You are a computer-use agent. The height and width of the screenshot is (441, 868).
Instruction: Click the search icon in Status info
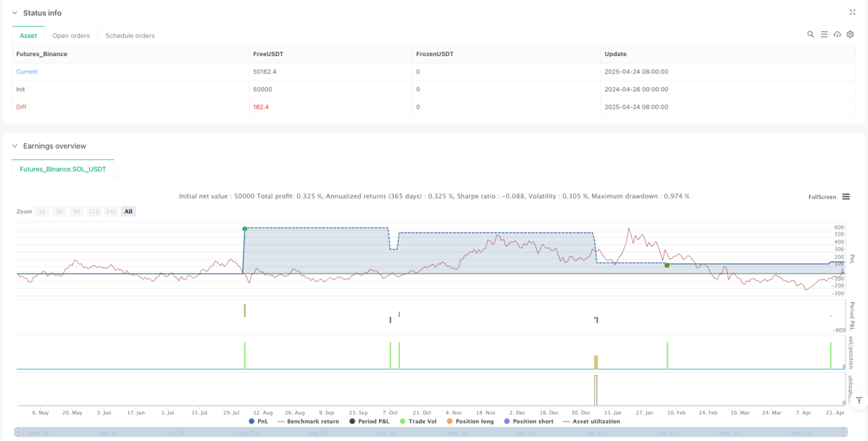pyautogui.click(x=811, y=34)
